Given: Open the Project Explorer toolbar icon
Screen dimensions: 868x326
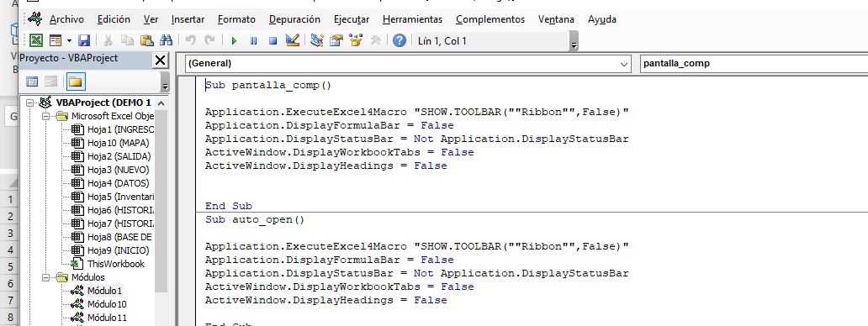Looking at the screenshot, I should pos(316,40).
